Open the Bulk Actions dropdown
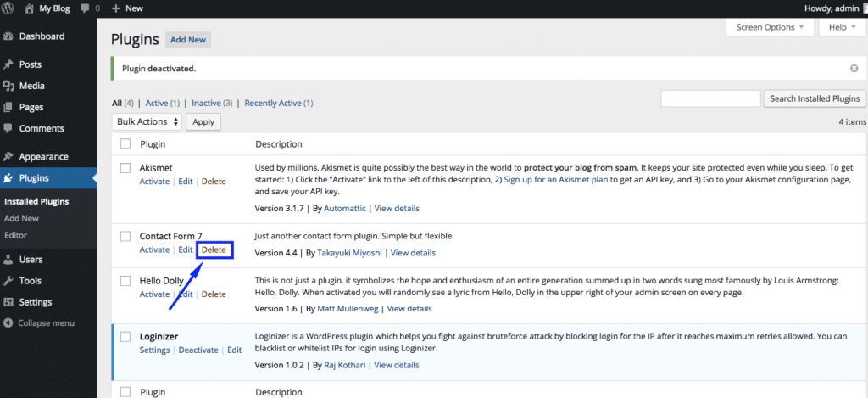 point(147,121)
